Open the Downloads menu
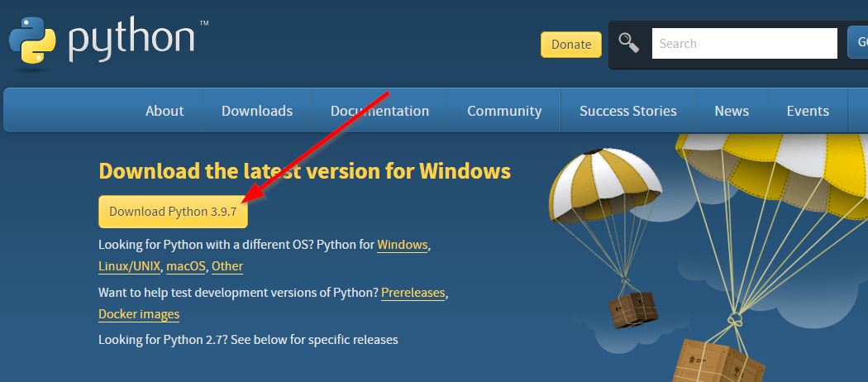 [x=257, y=111]
